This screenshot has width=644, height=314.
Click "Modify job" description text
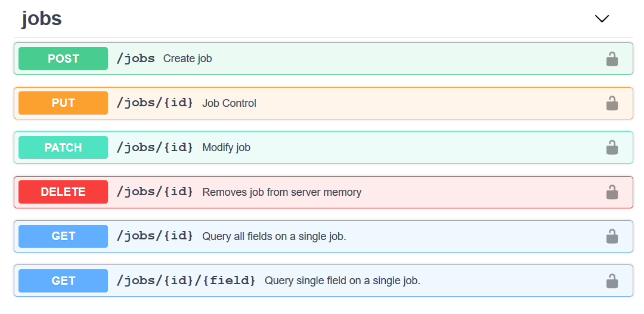[226, 147]
